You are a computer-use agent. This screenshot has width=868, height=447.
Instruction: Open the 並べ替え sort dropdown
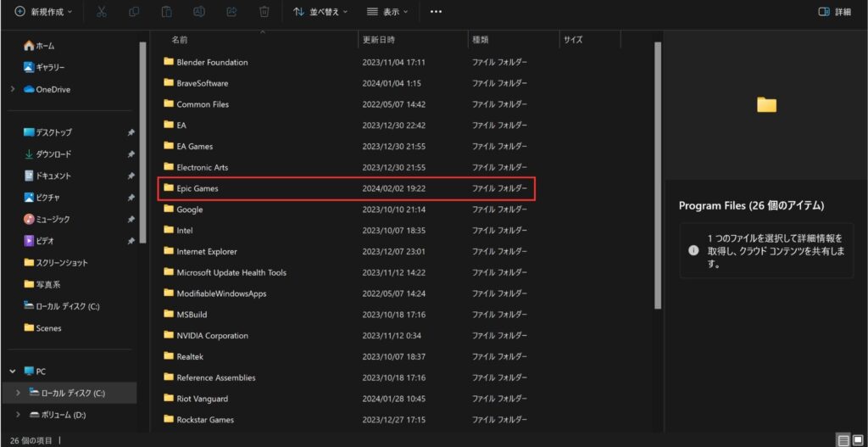tap(320, 12)
